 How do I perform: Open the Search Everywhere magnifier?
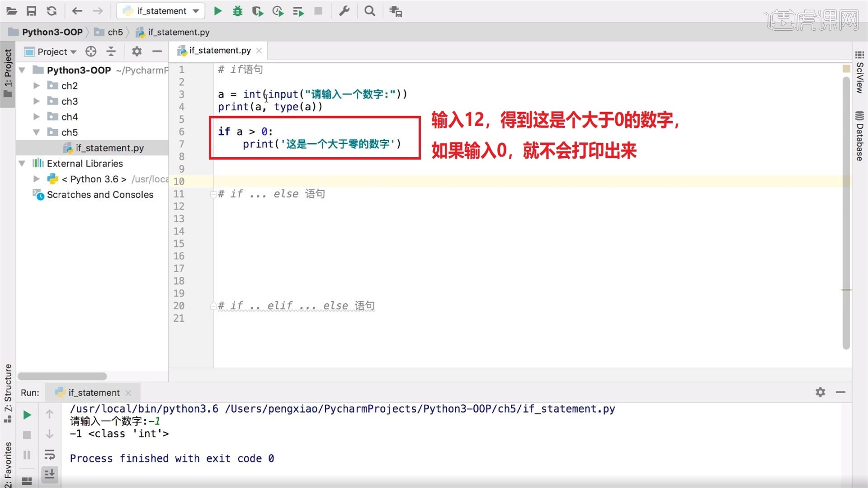click(370, 11)
